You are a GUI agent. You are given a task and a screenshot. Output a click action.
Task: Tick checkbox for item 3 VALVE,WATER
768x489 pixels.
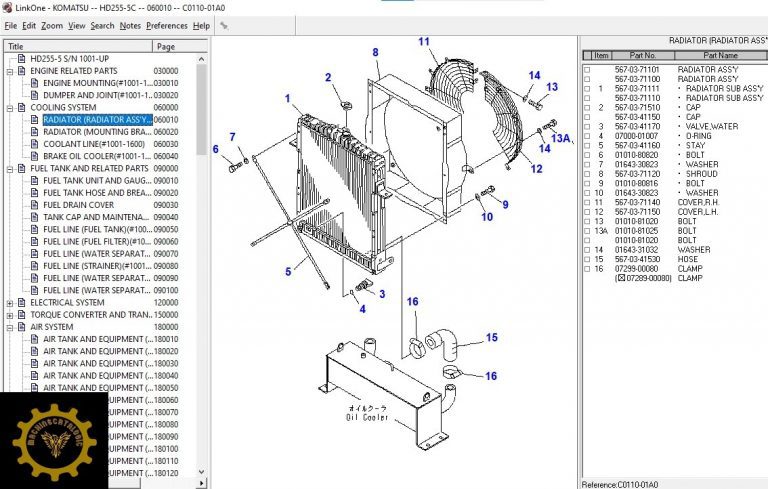click(x=587, y=126)
